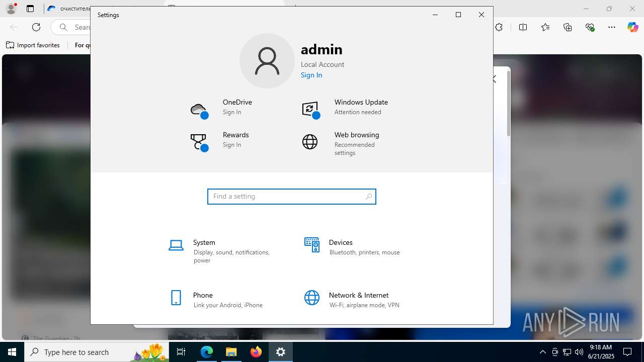The width and height of the screenshot is (644, 362).
Task: Click the Sign In link under admin
Action: [311, 75]
